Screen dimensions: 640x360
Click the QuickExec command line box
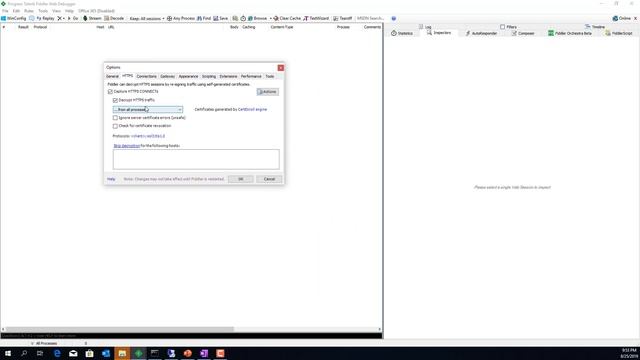(191, 336)
